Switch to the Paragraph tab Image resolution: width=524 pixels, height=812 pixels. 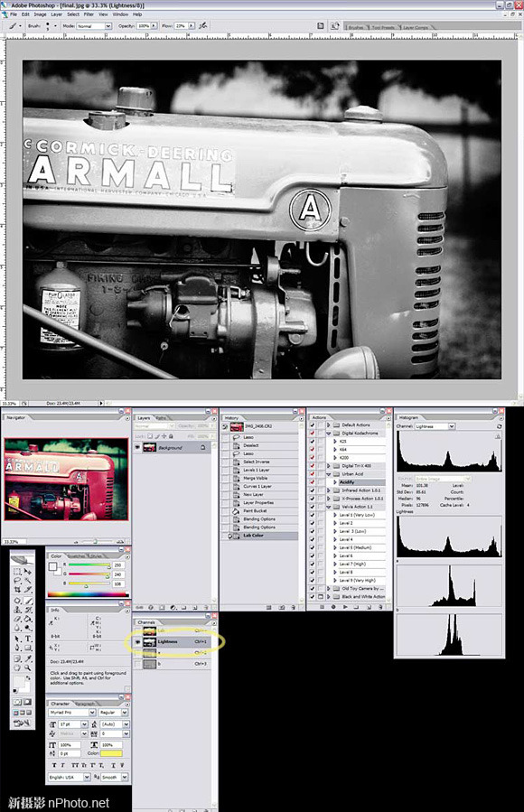[85, 704]
